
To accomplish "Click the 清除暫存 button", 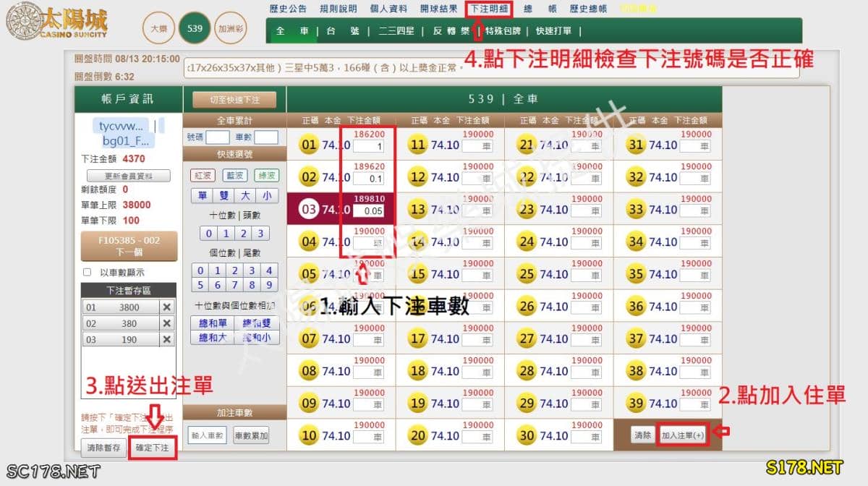I will click(x=104, y=448).
